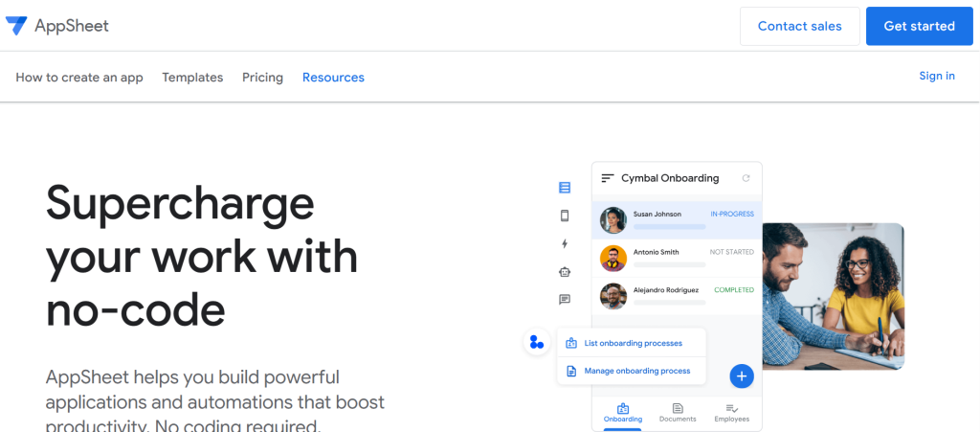Open the table view icon in the side strip
This screenshot has height=432, width=980.
(x=565, y=188)
